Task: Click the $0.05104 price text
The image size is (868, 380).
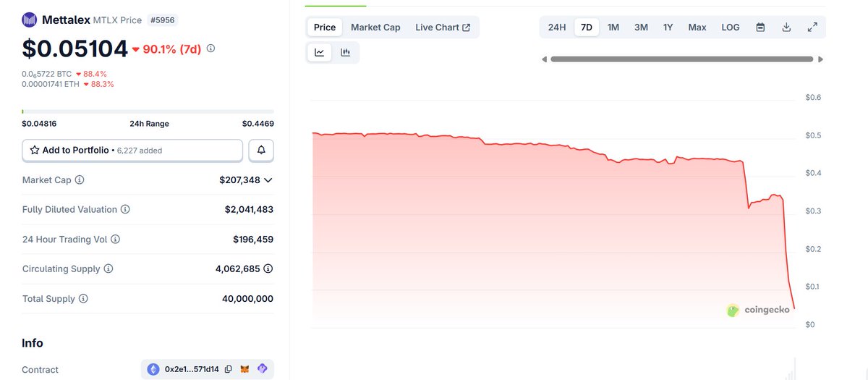Action: [75, 48]
